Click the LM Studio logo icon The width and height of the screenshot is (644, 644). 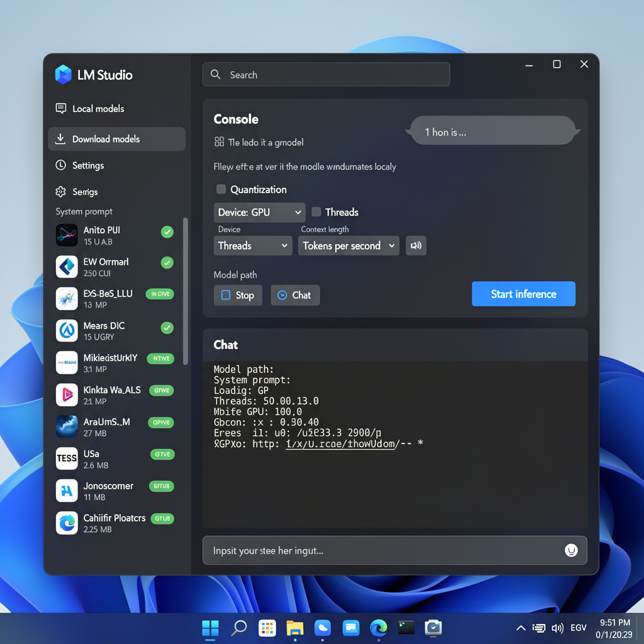point(64,75)
